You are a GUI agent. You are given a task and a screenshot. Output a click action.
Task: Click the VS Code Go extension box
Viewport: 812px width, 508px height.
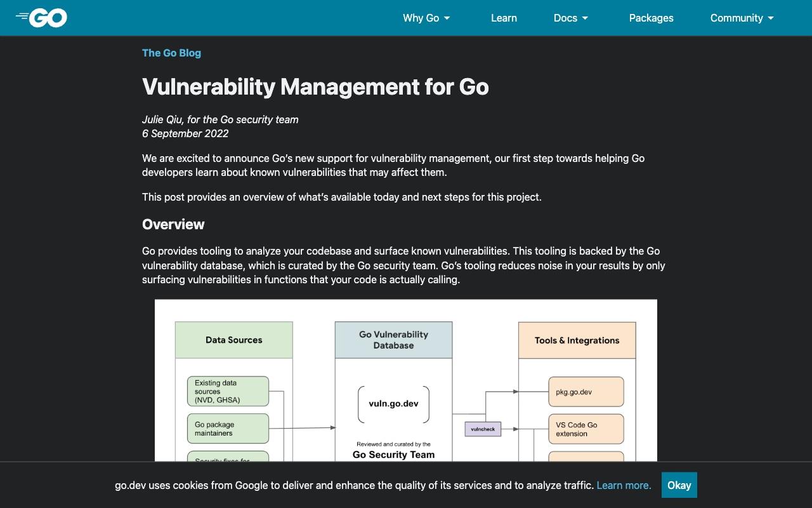(586, 429)
